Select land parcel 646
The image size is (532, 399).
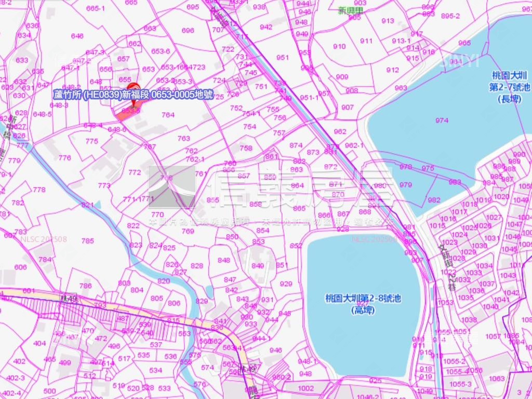77,36
